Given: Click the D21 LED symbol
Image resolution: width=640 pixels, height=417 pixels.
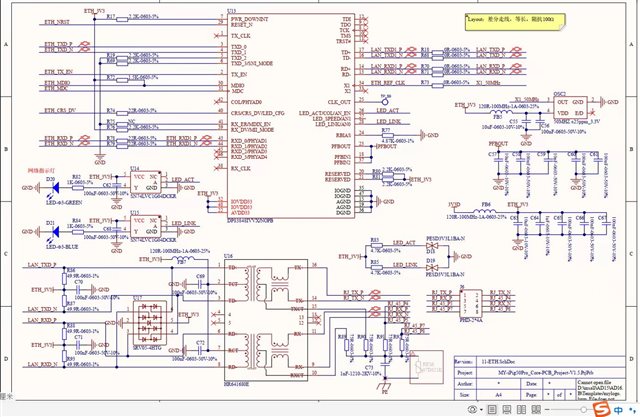Looking at the screenshot, I should coord(56,232).
